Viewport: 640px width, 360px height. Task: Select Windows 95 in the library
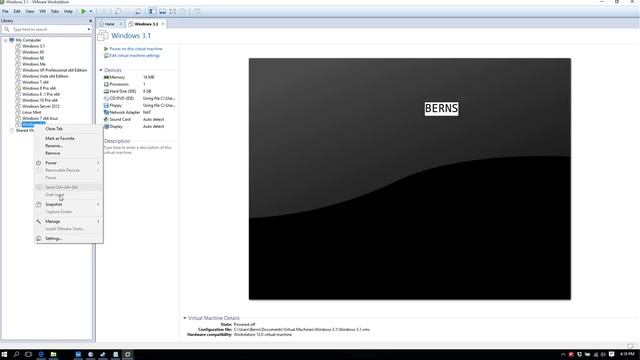[x=33, y=52]
